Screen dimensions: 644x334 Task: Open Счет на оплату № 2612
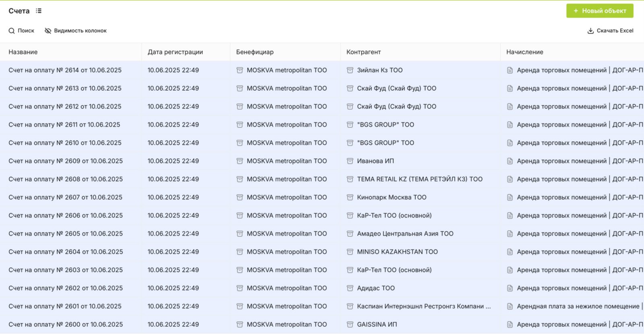click(65, 106)
